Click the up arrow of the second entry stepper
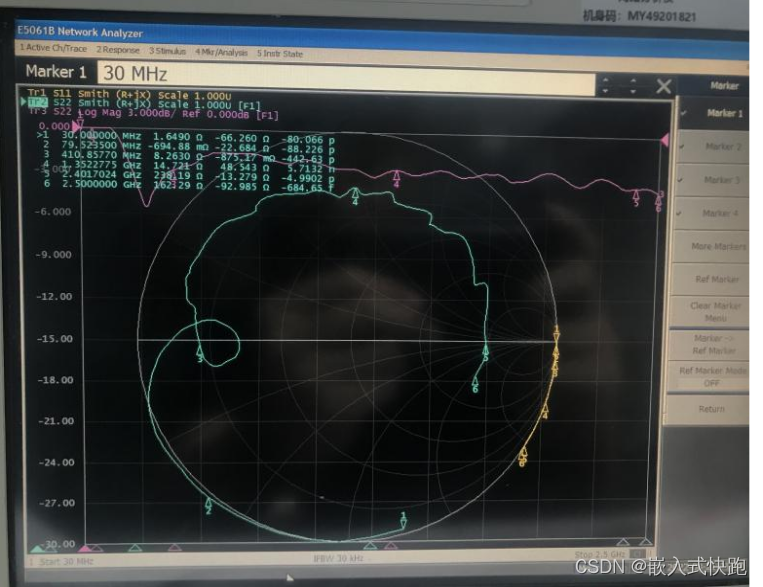Image resolution: width=763 pixels, height=587 pixels. pos(633,81)
